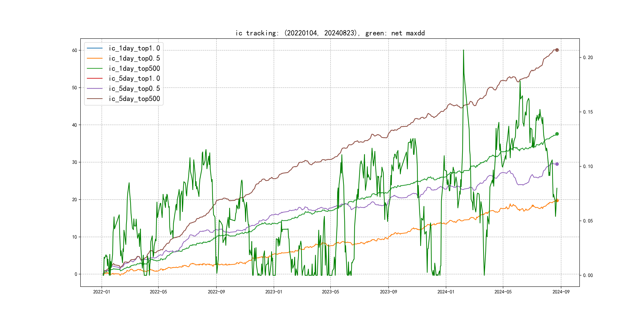Screen dimensions: 644x322
Task: Click the 60 label on left y-axis
Action: pos(75,50)
